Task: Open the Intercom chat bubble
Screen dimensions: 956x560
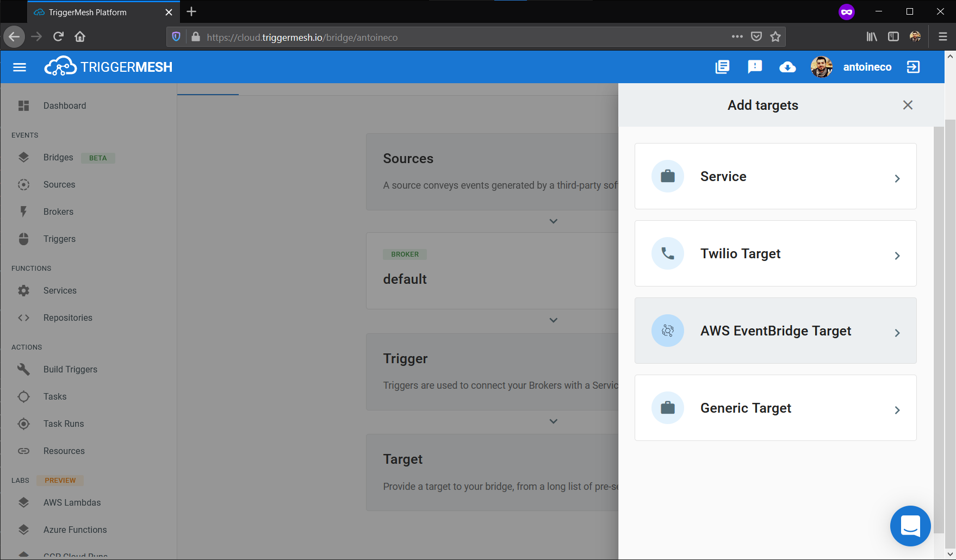Action: click(910, 526)
